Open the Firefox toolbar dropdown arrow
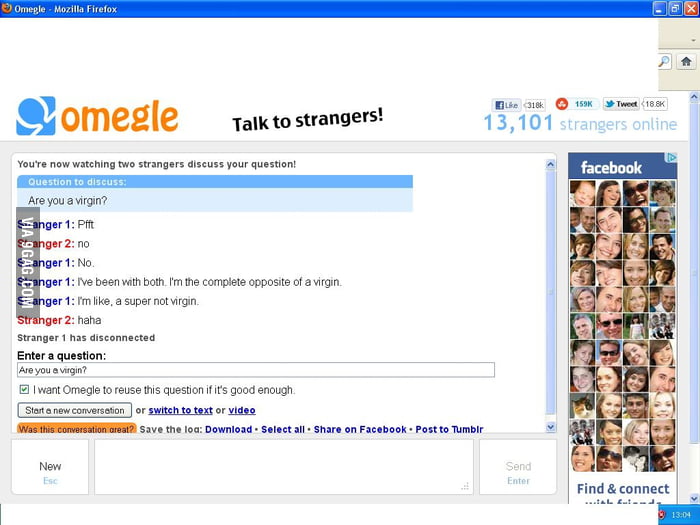700x525 pixels. click(x=693, y=40)
